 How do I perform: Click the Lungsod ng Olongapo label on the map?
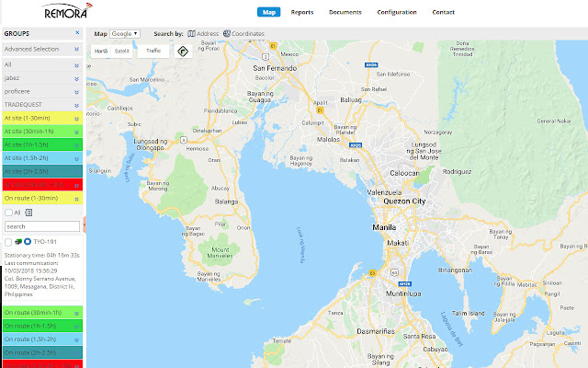click(x=151, y=144)
